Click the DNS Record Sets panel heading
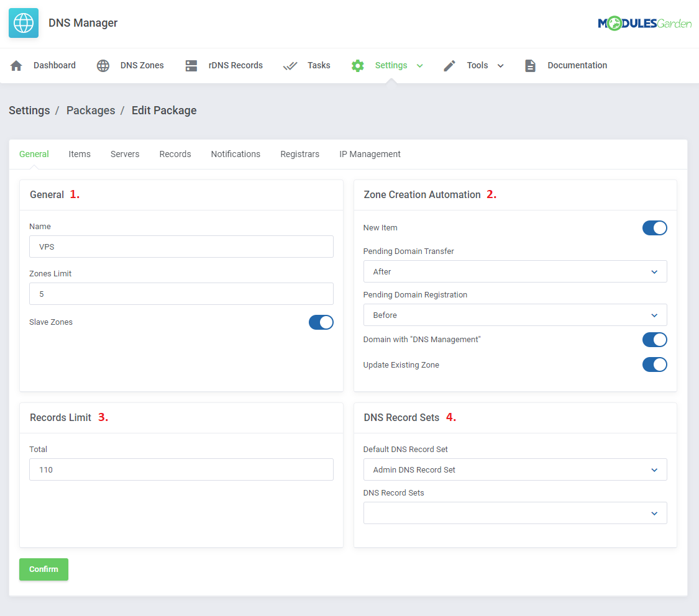Viewport: 699px width, 616px height. click(401, 417)
